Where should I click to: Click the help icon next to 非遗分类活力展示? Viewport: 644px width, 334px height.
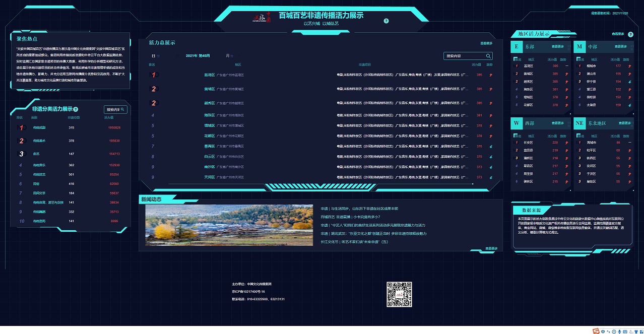[76, 109]
